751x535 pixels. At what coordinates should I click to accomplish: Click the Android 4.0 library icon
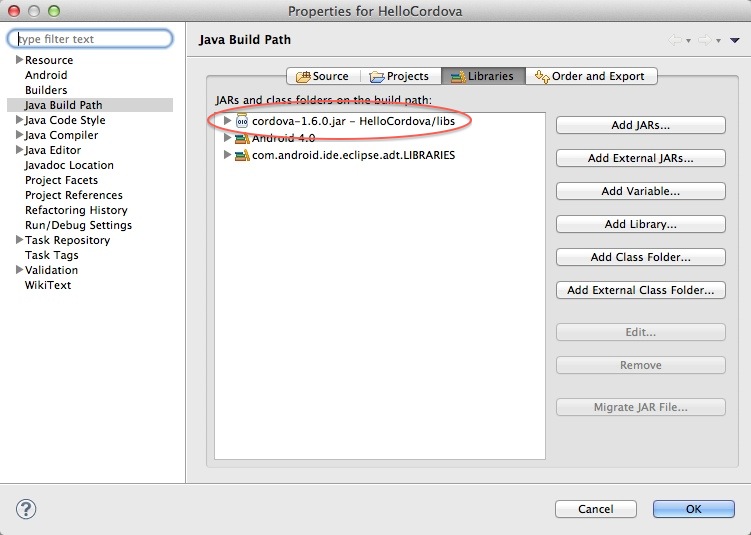click(x=242, y=139)
